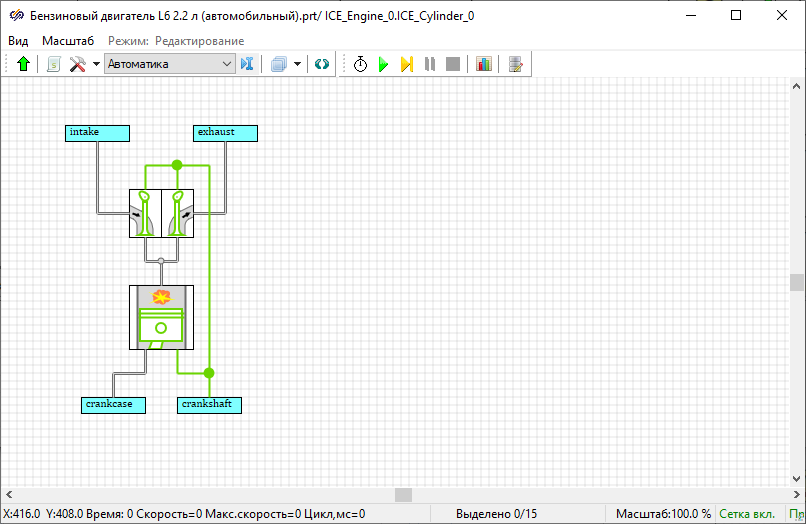Start simulation with green play button
806x524 pixels.
point(383,64)
